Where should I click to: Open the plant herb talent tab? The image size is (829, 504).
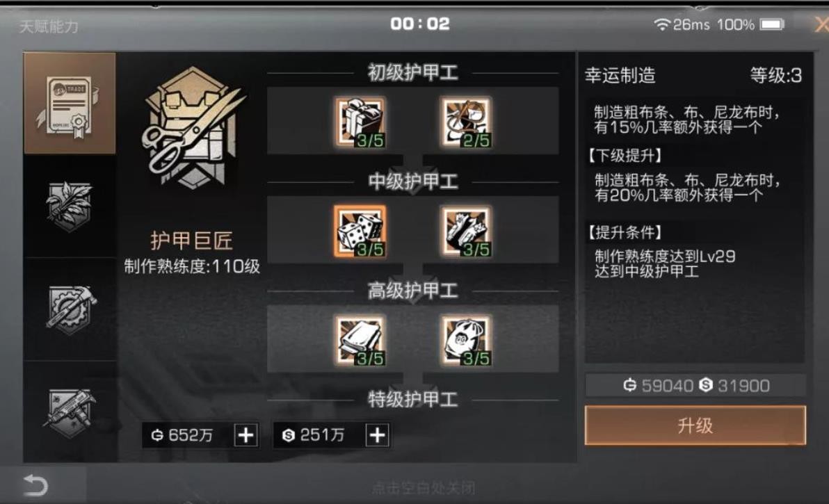[70, 206]
